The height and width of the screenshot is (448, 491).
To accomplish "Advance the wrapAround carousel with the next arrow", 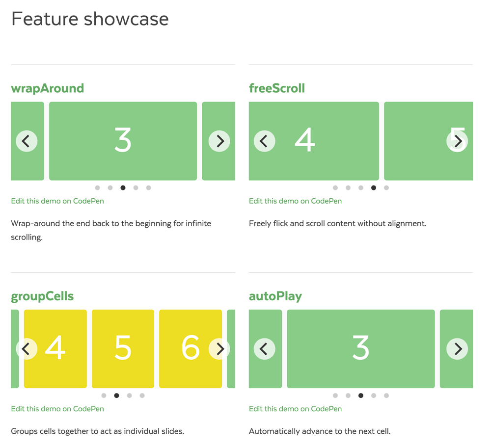I will click(219, 141).
